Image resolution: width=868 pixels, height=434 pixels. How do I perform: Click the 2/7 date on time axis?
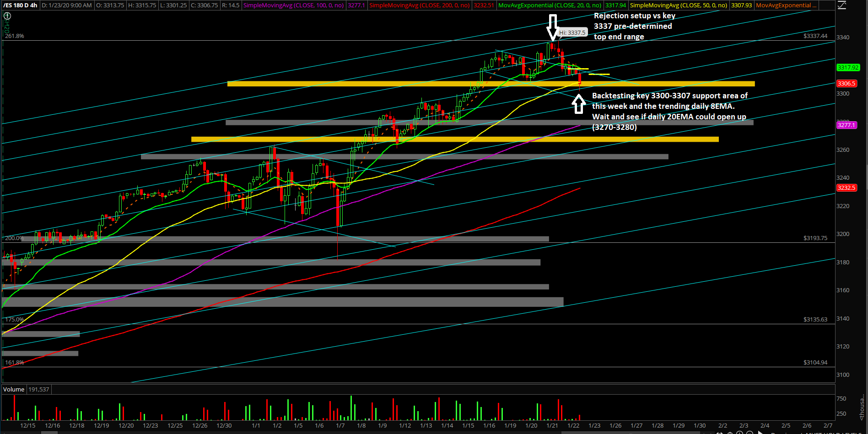(x=828, y=425)
